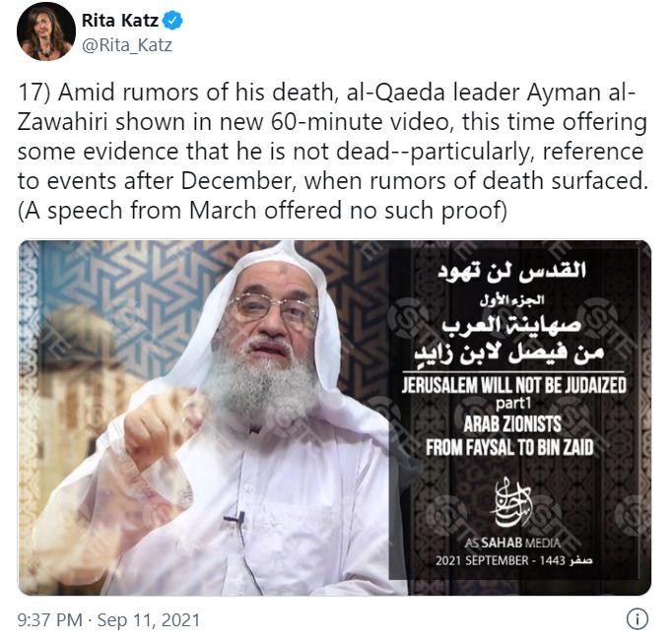Click 'JERUSALEM WILL NOT BE JUDAIZED' title

(x=514, y=385)
